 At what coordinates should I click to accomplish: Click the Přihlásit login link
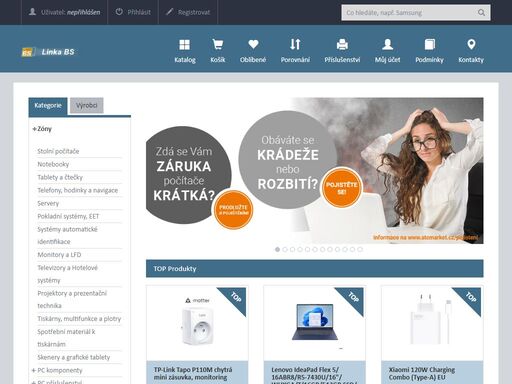click(133, 12)
